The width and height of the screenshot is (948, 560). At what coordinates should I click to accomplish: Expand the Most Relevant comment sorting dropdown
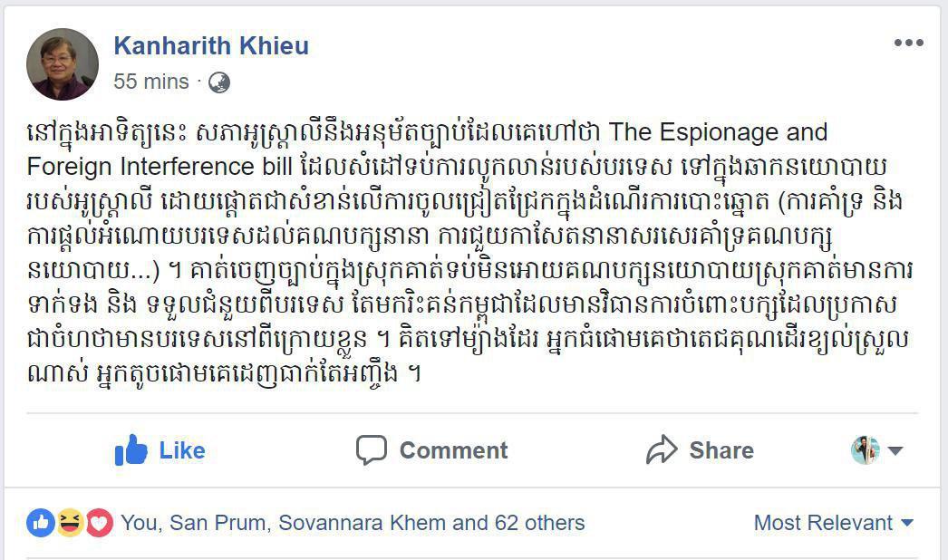tap(834, 523)
